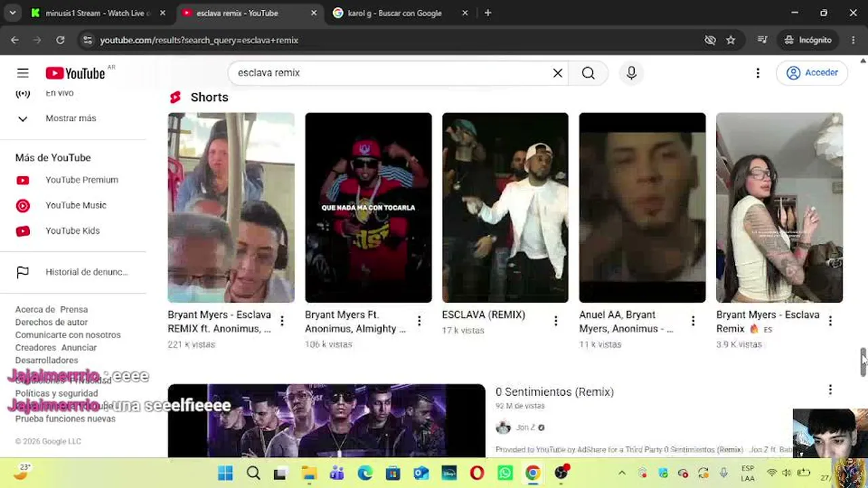The height and width of the screenshot is (488, 868).
Task: Open the Windows Start menu
Action: [x=225, y=473]
